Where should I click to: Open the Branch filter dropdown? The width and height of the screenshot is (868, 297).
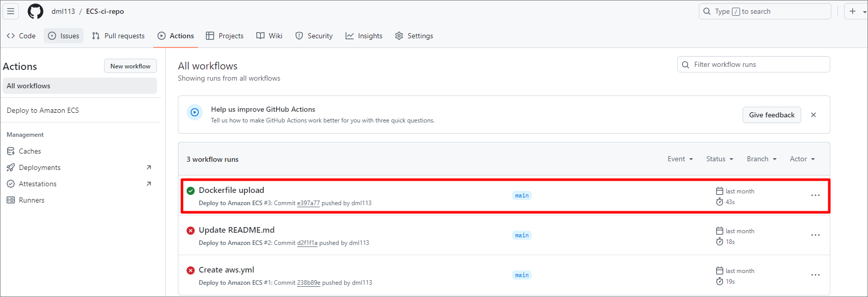[x=761, y=159]
